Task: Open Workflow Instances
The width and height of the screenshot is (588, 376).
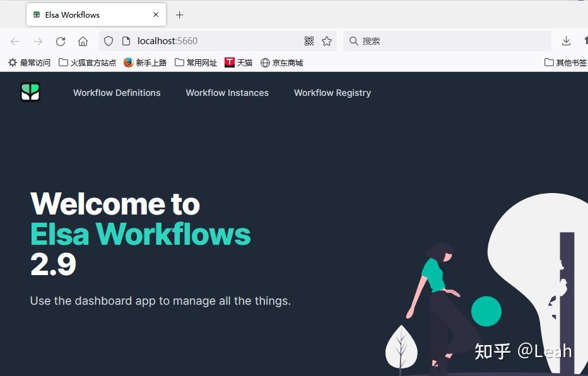Action: (226, 93)
